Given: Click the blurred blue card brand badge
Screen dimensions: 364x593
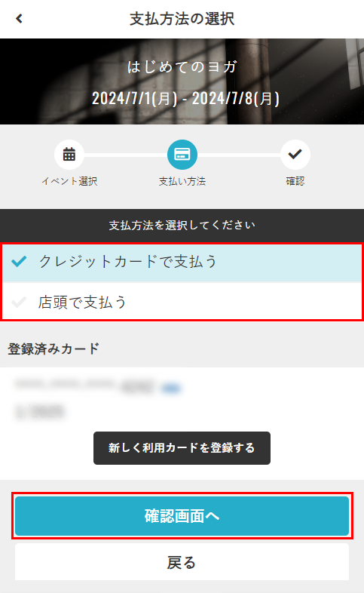Looking at the screenshot, I should pyautogui.click(x=171, y=388).
